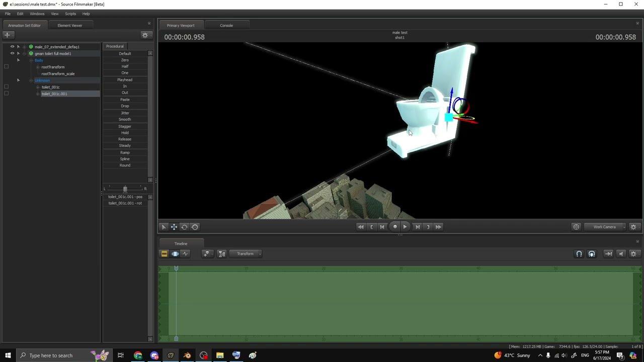
Task: Open Blender from taskbar
Action: tap(187, 355)
